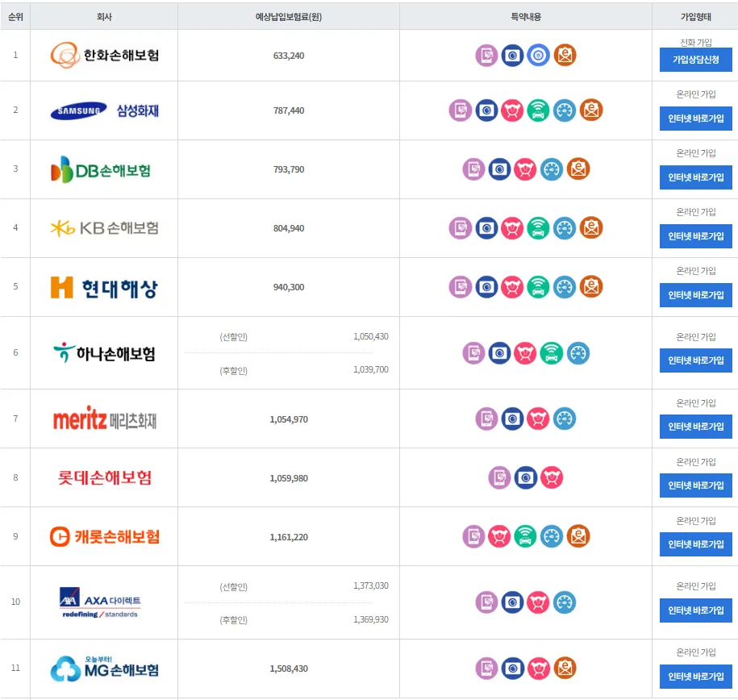The width and height of the screenshot is (738, 700).
Task: Click the orange email icon in the 현대해상 row
Action: 591,287
